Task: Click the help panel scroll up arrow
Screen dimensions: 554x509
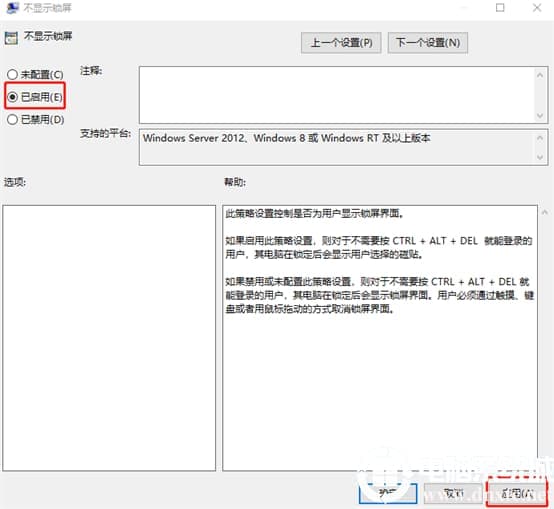Action: (545, 212)
